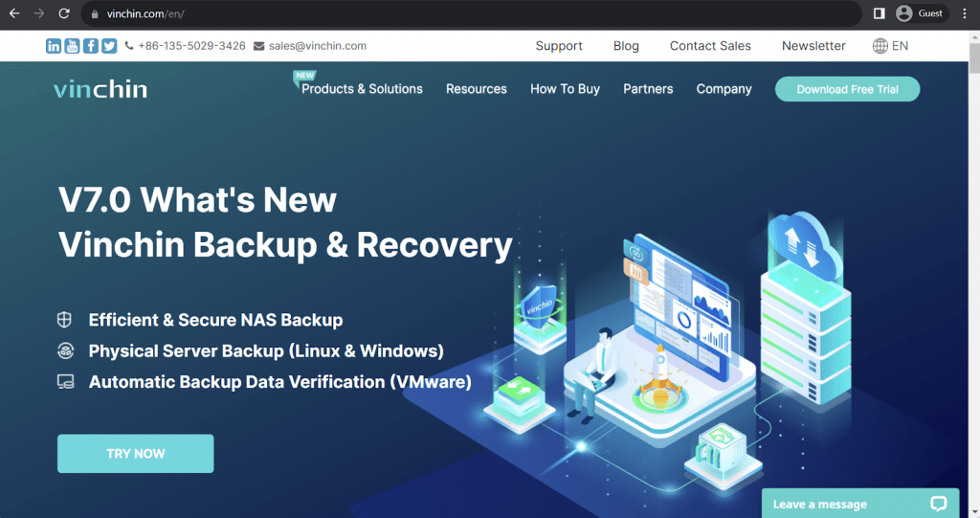The width and height of the screenshot is (980, 518).
Task: Click the monitor icon beside Data Verification
Action: point(66,382)
